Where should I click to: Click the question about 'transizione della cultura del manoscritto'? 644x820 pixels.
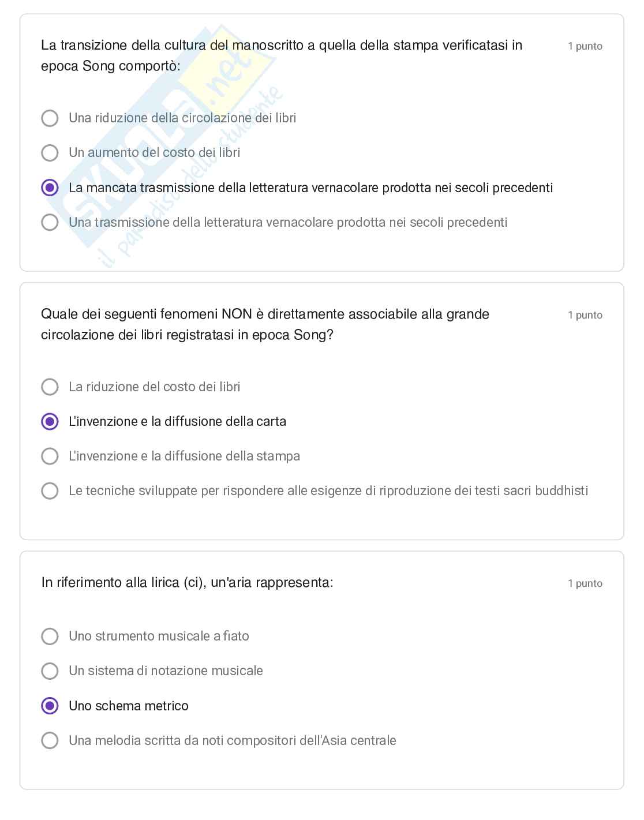point(281,55)
